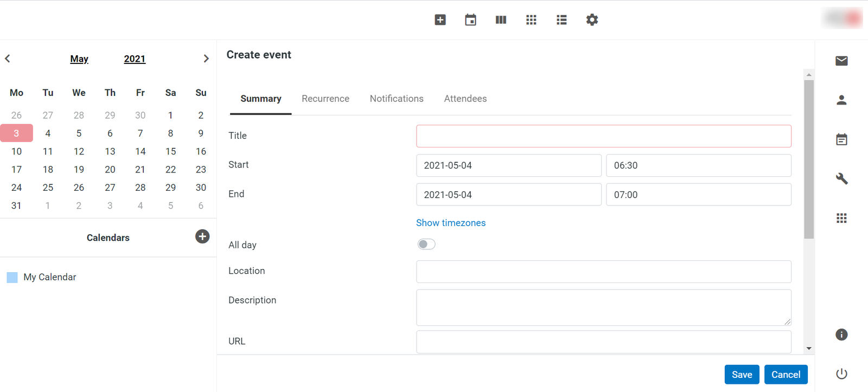Screen dimensions: 868x392
Task: Select May 15 in mini calendar
Action: point(170,151)
